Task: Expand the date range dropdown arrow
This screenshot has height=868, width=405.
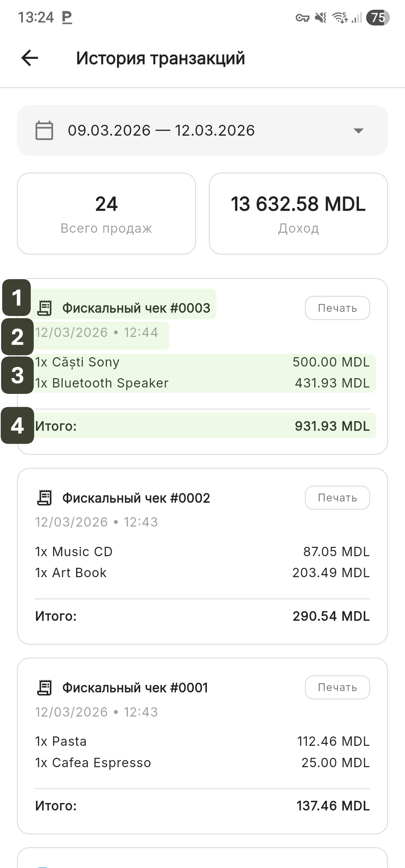Action: [358, 131]
